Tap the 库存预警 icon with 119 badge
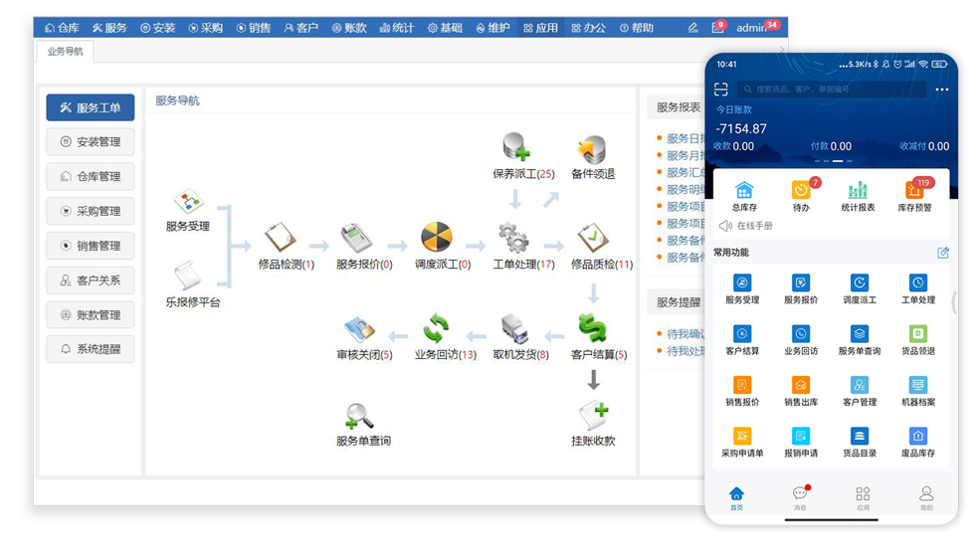The height and width of the screenshot is (559, 980). [914, 190]
